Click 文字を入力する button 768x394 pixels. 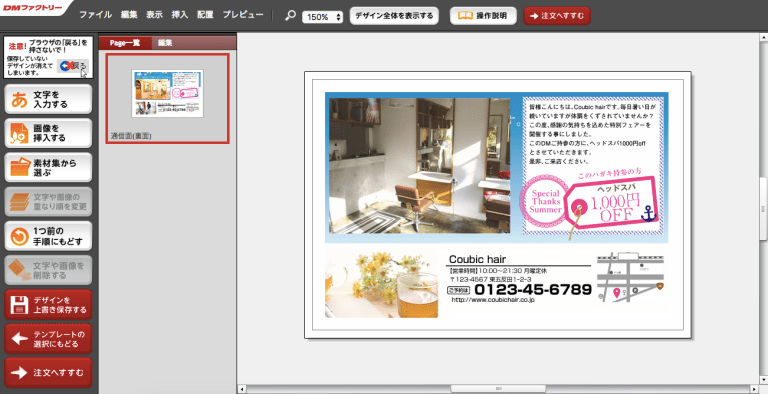pyautogui.click(x=48, y=99)
